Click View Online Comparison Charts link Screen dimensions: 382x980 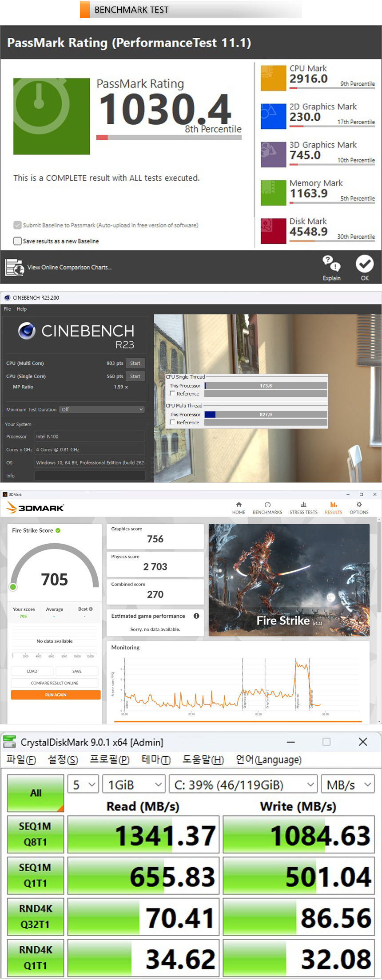[x=69, y=267]
